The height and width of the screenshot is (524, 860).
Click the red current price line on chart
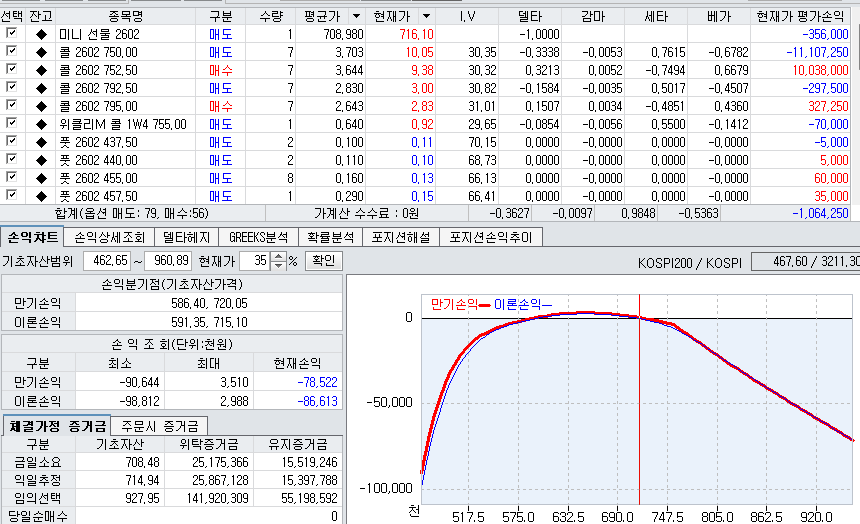tap(640, 401)
